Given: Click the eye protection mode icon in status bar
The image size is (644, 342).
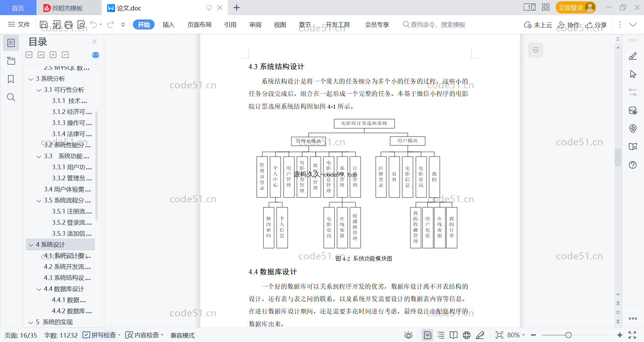Looking at the screenshot, I should 408,335.
